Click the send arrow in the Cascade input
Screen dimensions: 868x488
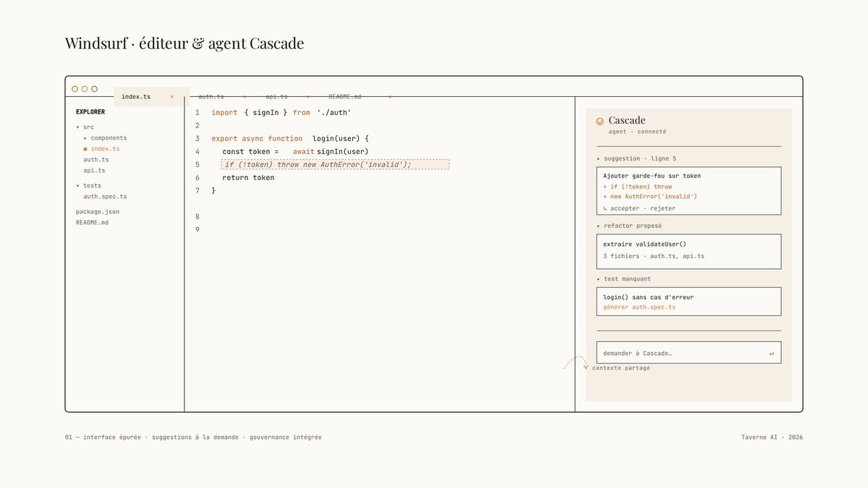[x=772, y=354]
